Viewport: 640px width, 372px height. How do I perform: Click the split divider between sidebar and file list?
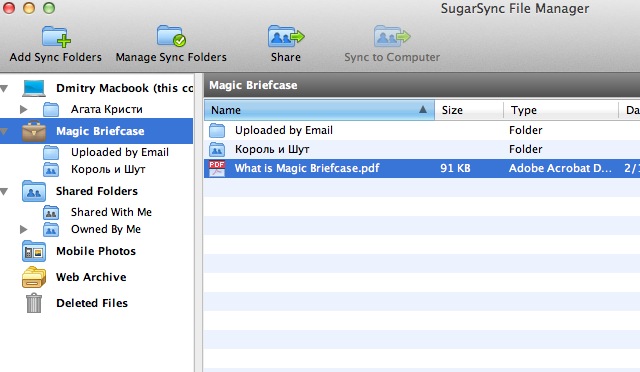point(198,223)
